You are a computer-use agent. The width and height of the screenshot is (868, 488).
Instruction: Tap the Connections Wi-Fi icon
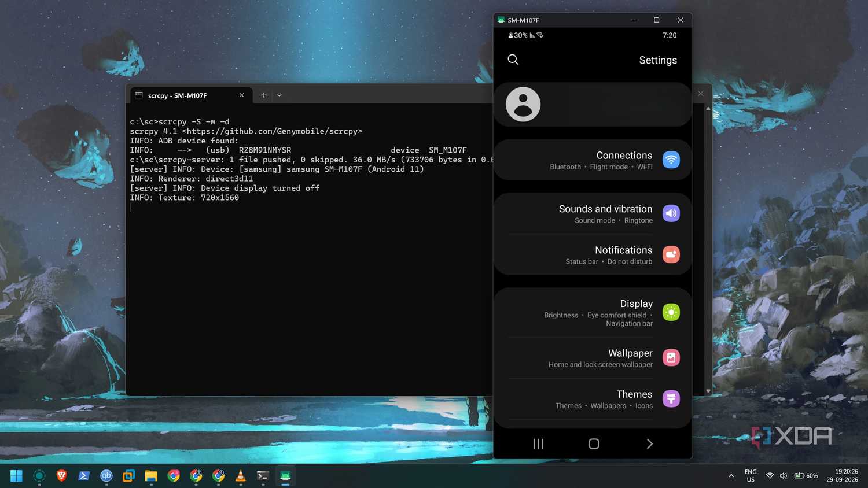point(671,160)
